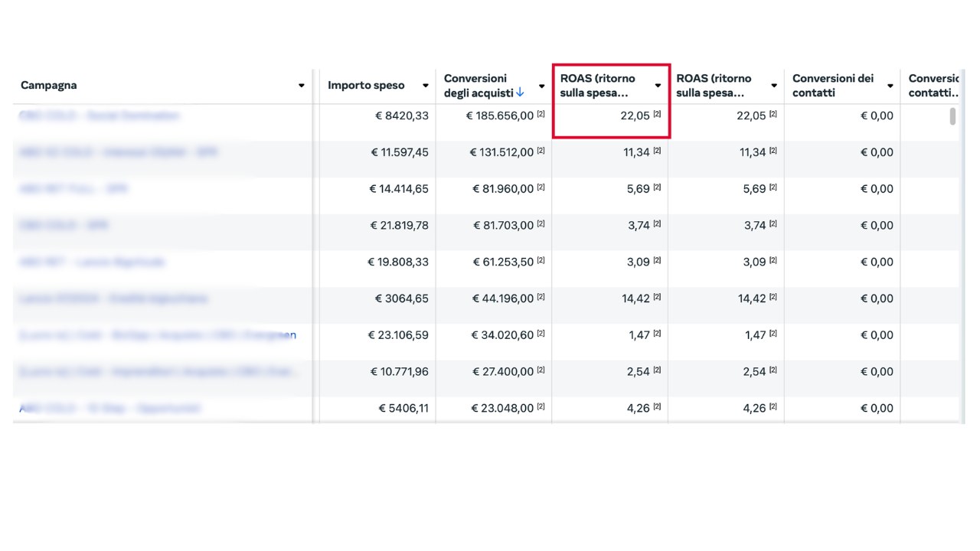Select the € 5406,11 spend cell
980x551 pixels.
click(x=403, y=408)
